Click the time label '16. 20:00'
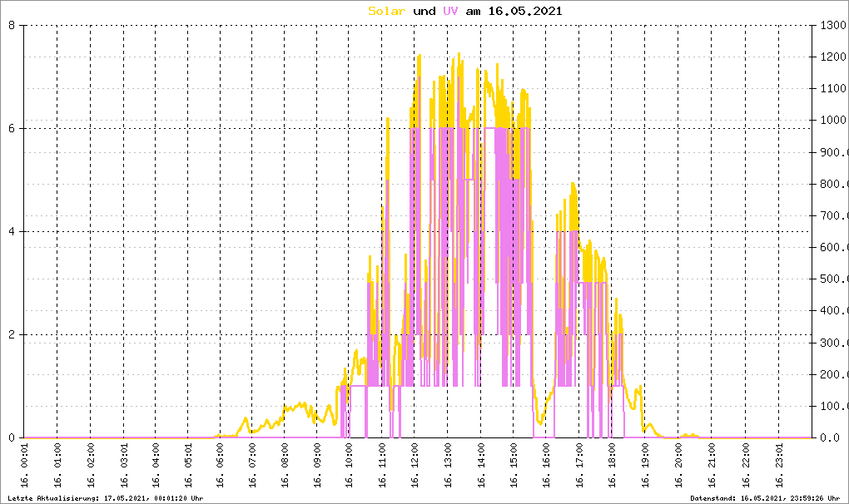 click(x=679, y=466)
